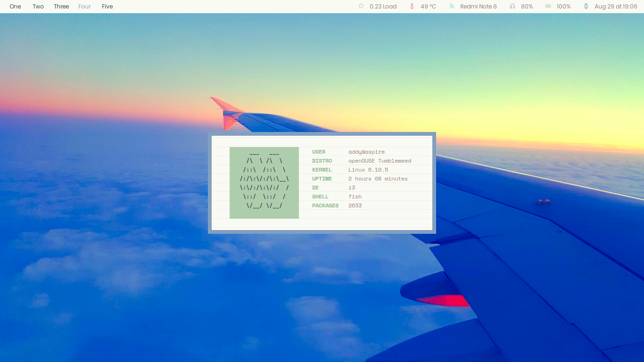Open workspace Five
Image resolution: width=644 pixels, height=362 pixels.
tap(107, 7)
